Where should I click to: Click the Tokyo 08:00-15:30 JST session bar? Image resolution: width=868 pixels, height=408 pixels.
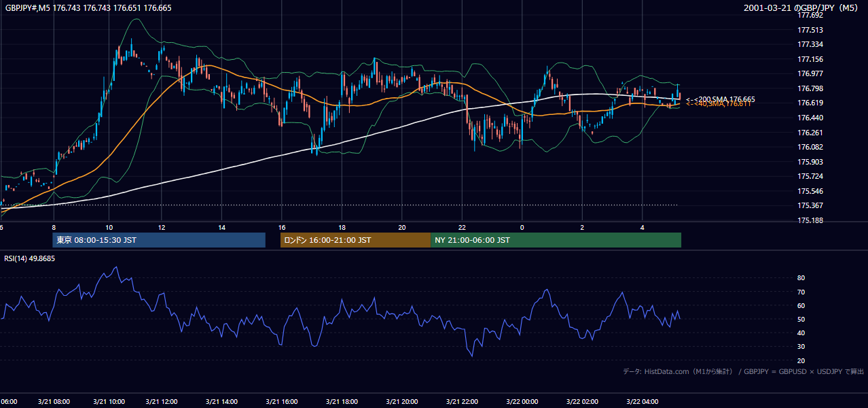(x=159, y=240)
